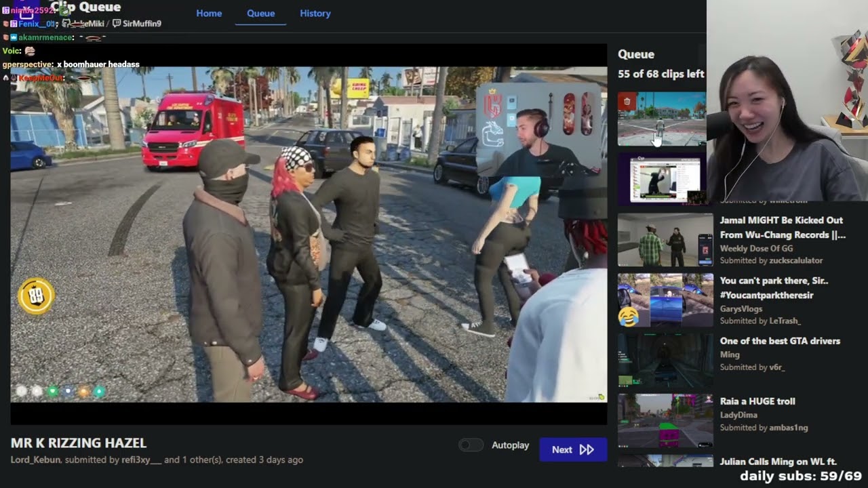
Task: Click 'Submitted by v6r_' text
Action: [752, 367]
